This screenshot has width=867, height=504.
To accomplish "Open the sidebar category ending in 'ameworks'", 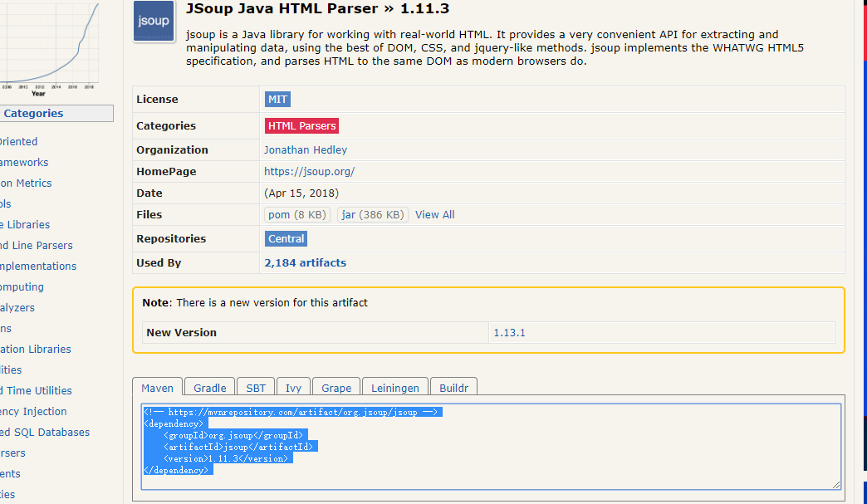I will point(24,163).
